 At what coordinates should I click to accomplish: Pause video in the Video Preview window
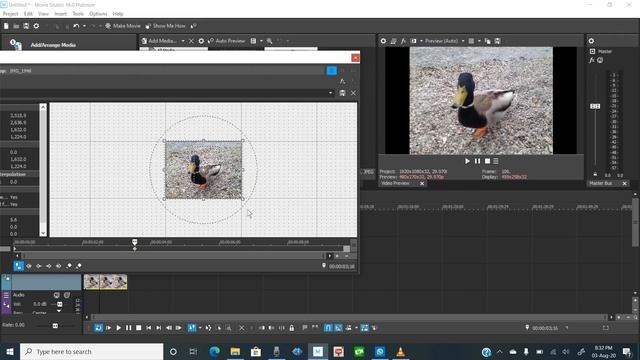tap(477, 161)
